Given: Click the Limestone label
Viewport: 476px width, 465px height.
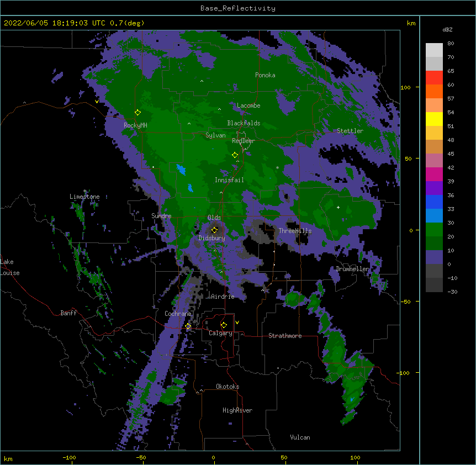Looking at the screenshot, I should 84,197.
